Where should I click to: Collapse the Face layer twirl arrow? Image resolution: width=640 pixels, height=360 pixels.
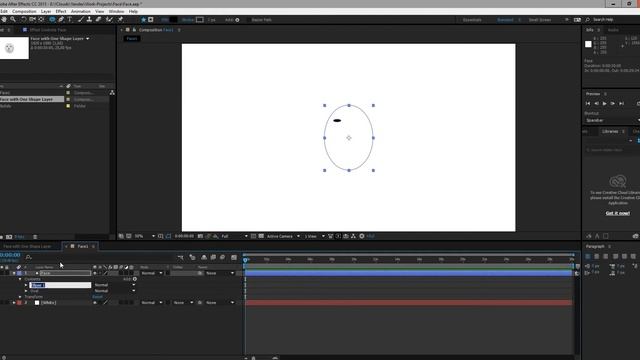(14, 273)
